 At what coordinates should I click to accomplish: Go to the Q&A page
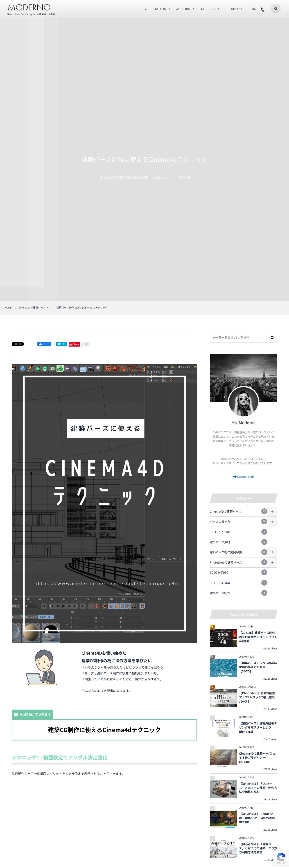pos(201,9)
